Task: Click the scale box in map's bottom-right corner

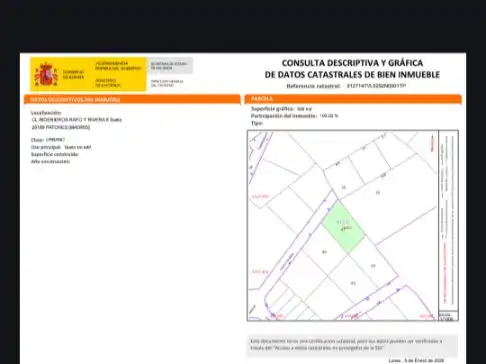Action: pyautogui.click(x=448, y=317)
